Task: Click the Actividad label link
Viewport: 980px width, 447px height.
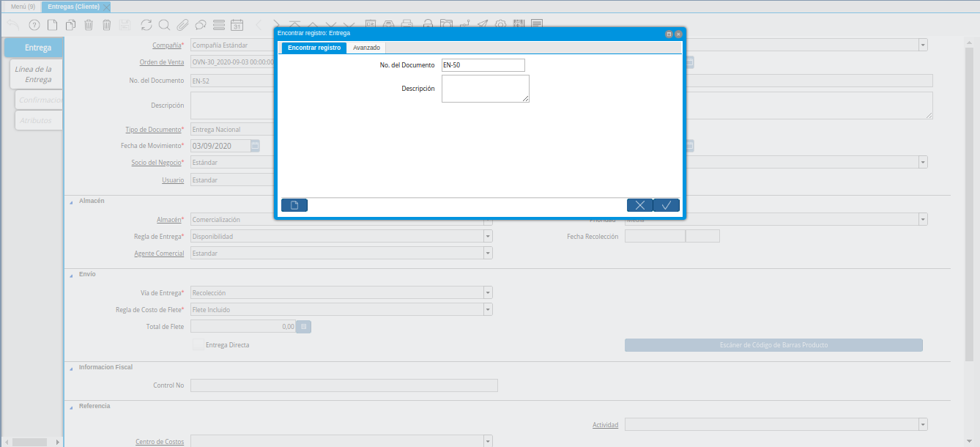Action: (605, 425)
